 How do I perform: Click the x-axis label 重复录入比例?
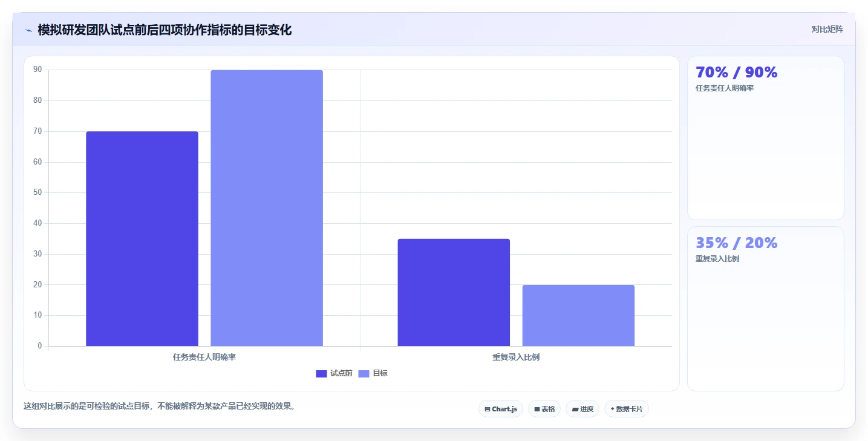516,358
